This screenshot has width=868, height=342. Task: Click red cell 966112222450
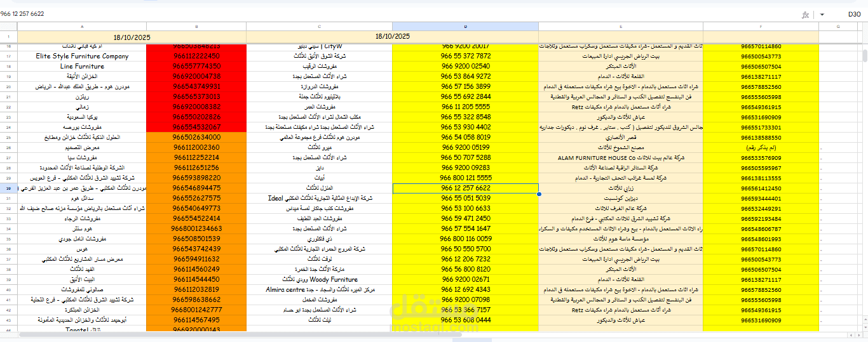(196, 56)
